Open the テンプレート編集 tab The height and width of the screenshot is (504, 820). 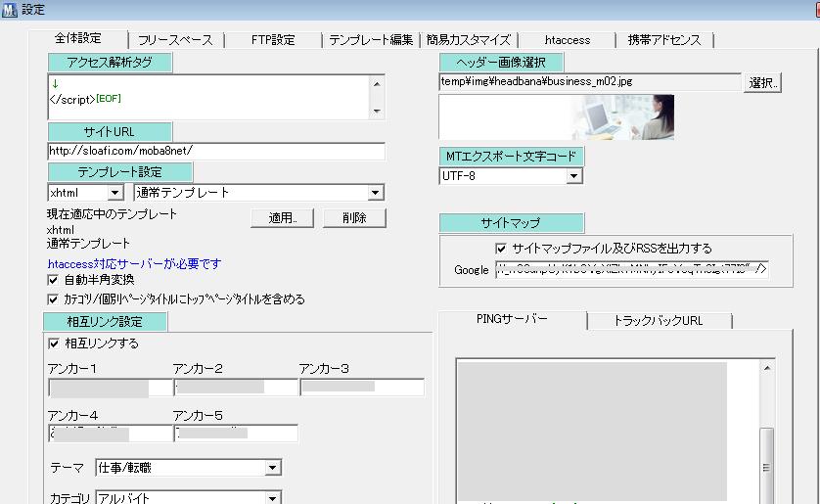click(x=371, y=40)
